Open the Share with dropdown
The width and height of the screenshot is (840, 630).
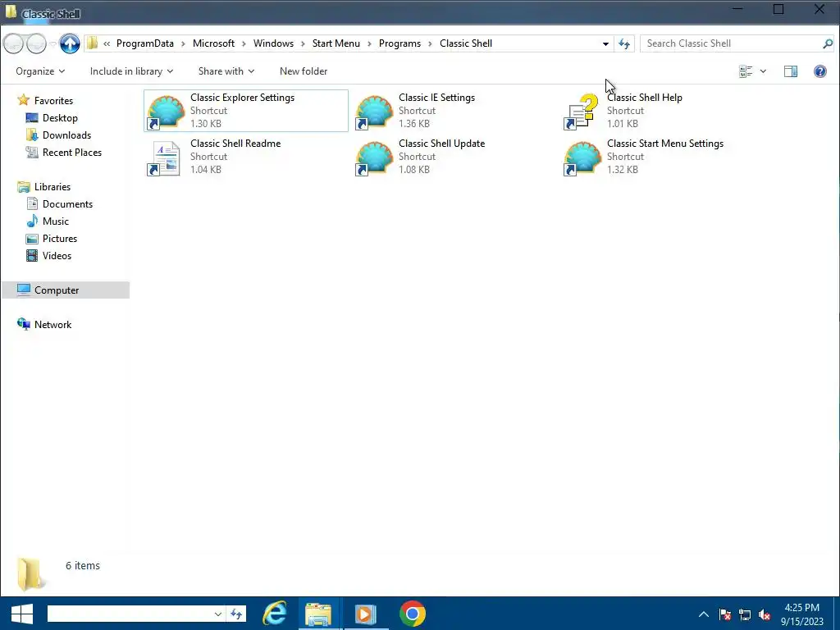point(226,71)
